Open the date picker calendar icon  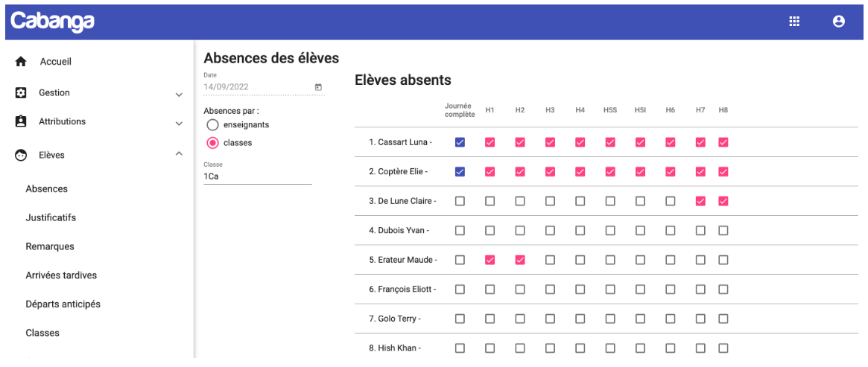coord(318,87)
